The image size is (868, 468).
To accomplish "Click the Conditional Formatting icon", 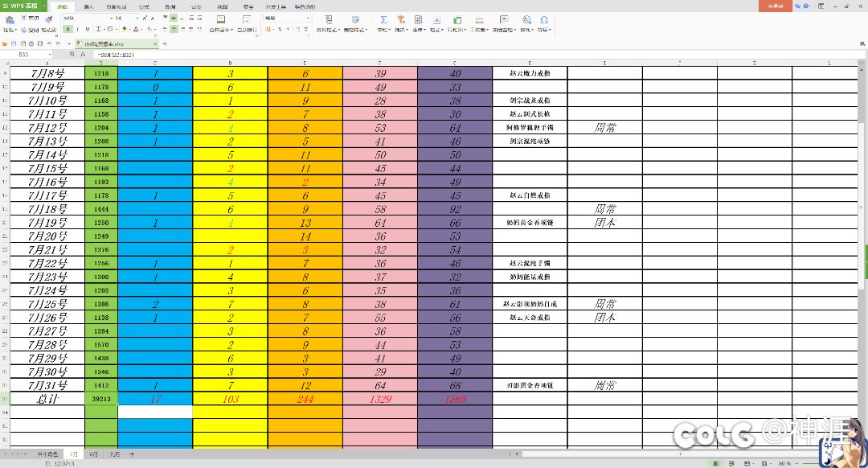I will [328, 19].
